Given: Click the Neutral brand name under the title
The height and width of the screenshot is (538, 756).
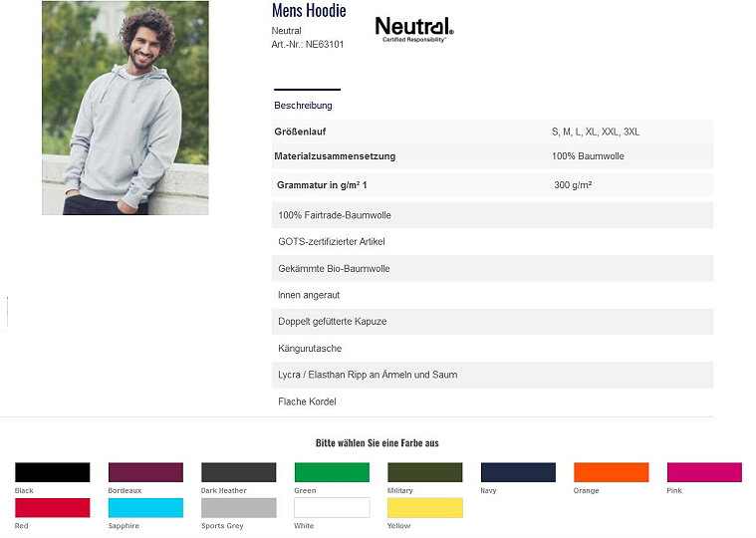Looking at the screenshot, I should tap(287, 31).
